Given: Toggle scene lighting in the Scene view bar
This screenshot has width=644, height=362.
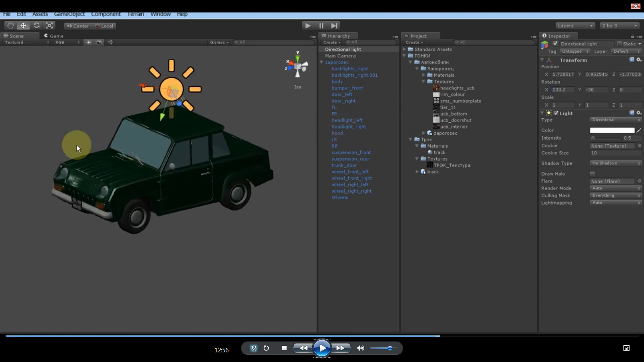Looking at the screenshot, I should (x=88, y=42).
